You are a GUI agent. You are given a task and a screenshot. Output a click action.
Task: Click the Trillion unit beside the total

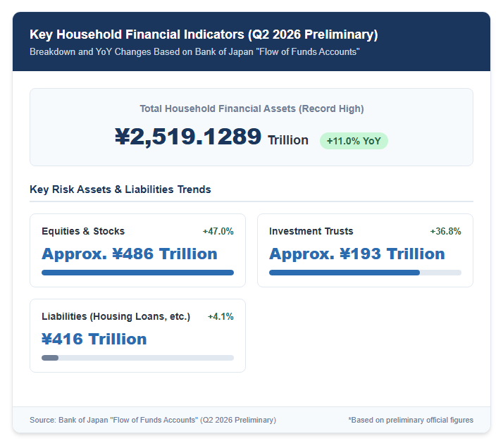(288, 140)
